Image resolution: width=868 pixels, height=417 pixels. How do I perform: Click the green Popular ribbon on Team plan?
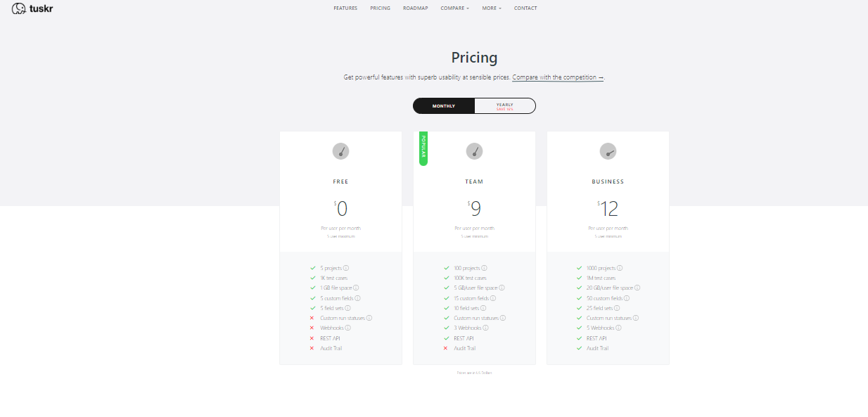(x=423, y=148)
